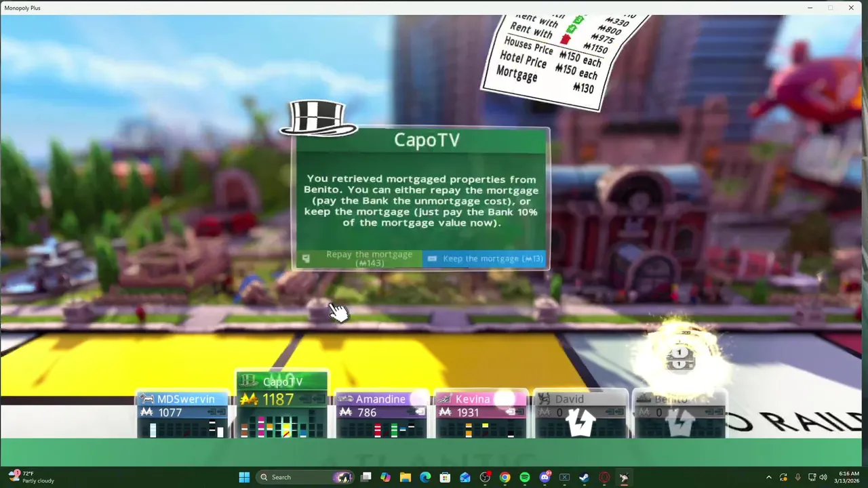Image resolution: width=868 pixels, height=488 pixels.
Task: Click the Monopoly Plus taskbar icon
Action: click(624, 477)
